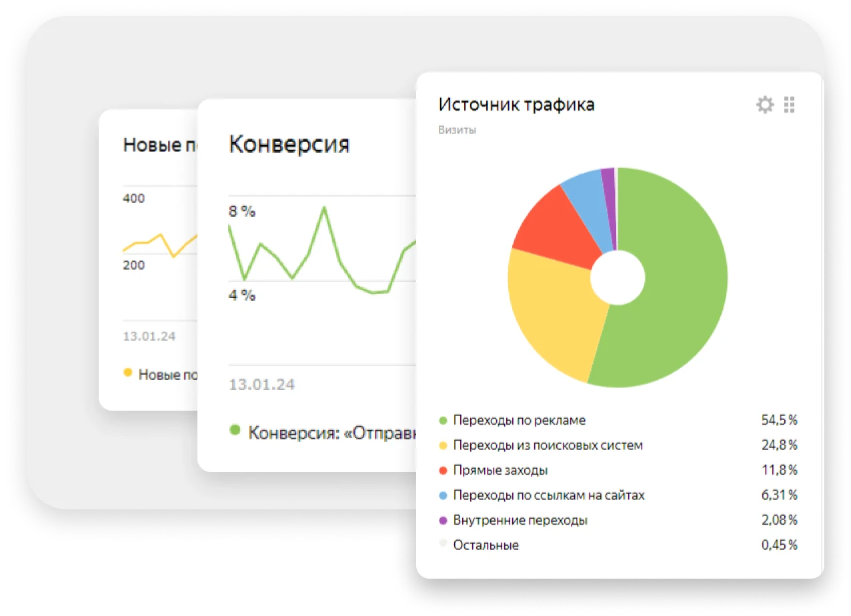The height and width of the screenshot is (616, 851).
Task: Click the 8 % axis label
Action: [242, 211]
